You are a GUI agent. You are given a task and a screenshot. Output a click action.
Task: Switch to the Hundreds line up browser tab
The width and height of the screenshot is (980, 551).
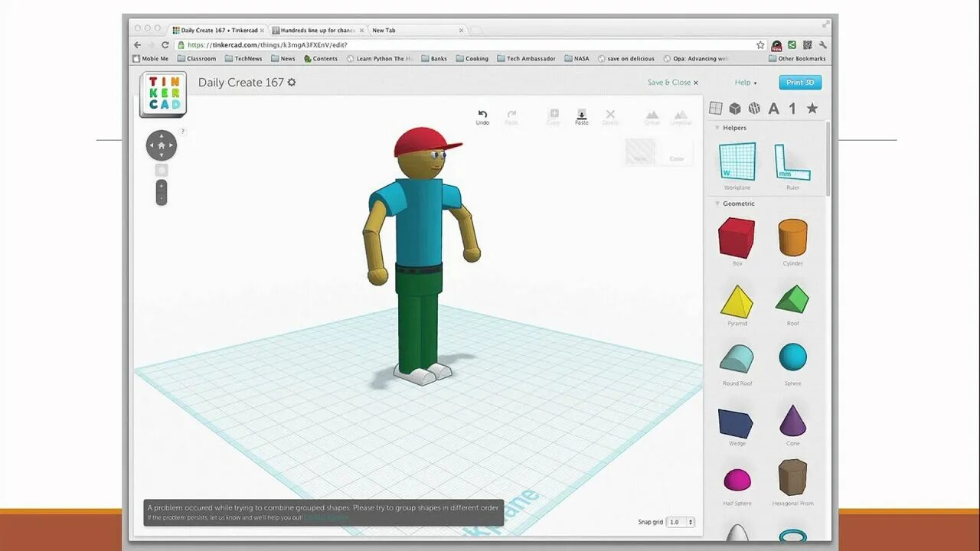[x=318, y=31]
